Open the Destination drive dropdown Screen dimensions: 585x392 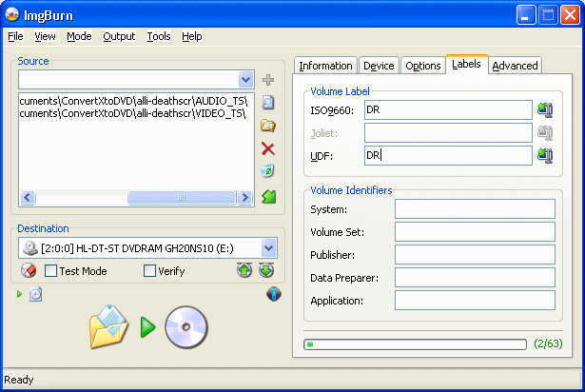pos(268,248)
